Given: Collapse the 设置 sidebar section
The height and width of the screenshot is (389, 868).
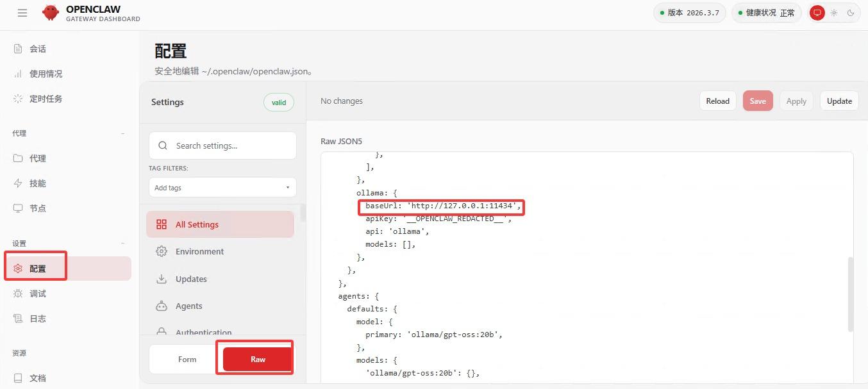Looking at the screenshot, I should point(122,244).
